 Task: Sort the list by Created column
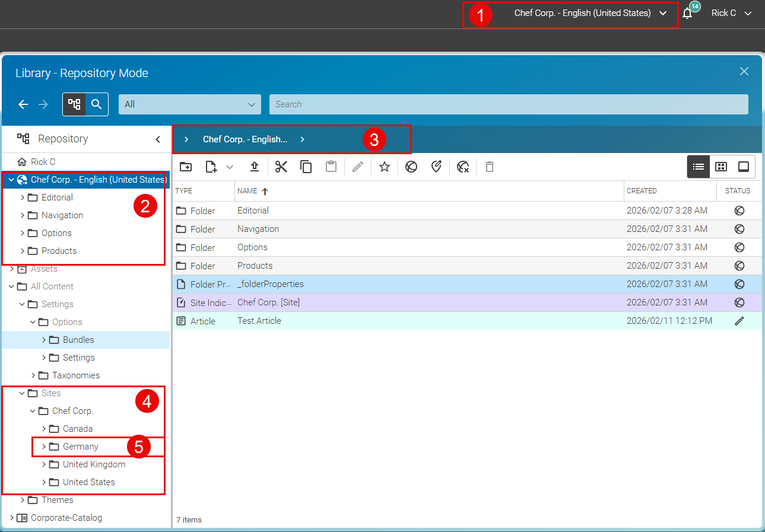[x=642, y=191]
